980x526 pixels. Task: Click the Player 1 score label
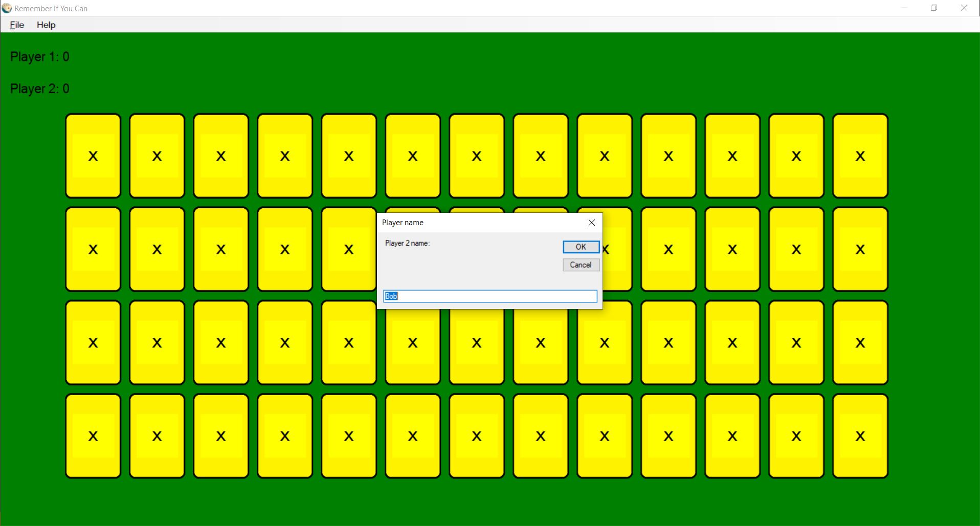coord(40,57)
